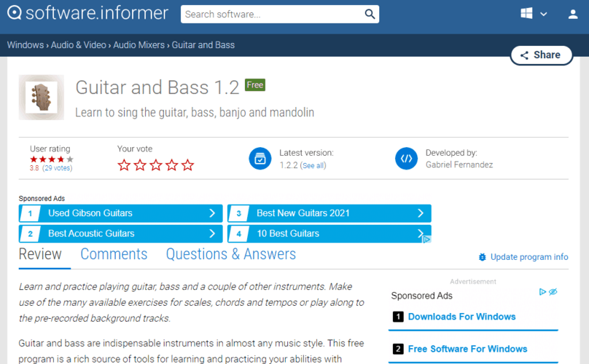Click the Guitar and Bass app thumbnail

pyautogui.click(x=42, y=98)
